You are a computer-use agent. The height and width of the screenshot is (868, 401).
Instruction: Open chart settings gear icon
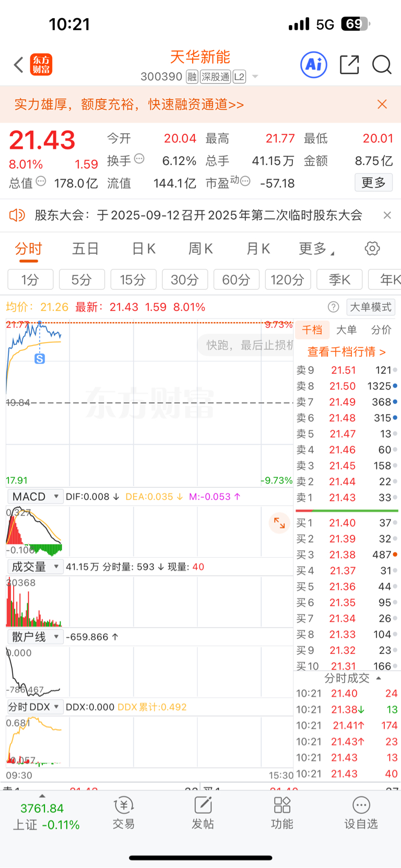tap(372, 249)
